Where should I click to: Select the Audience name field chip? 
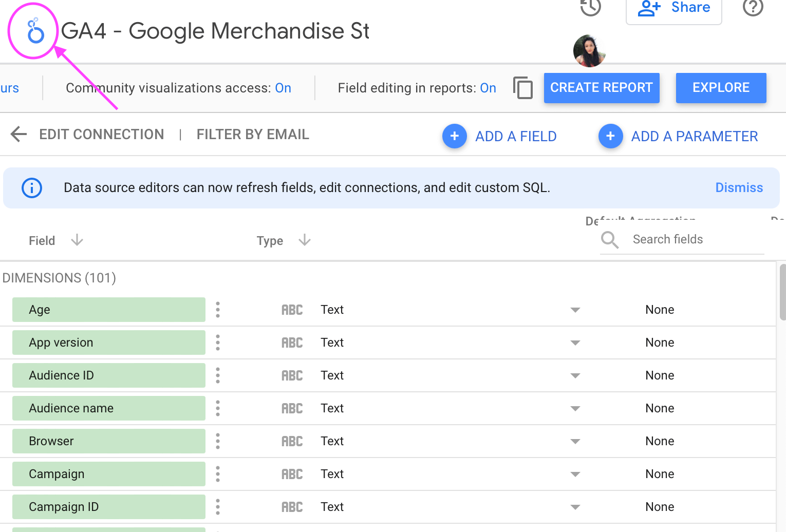tap(109, 408)
